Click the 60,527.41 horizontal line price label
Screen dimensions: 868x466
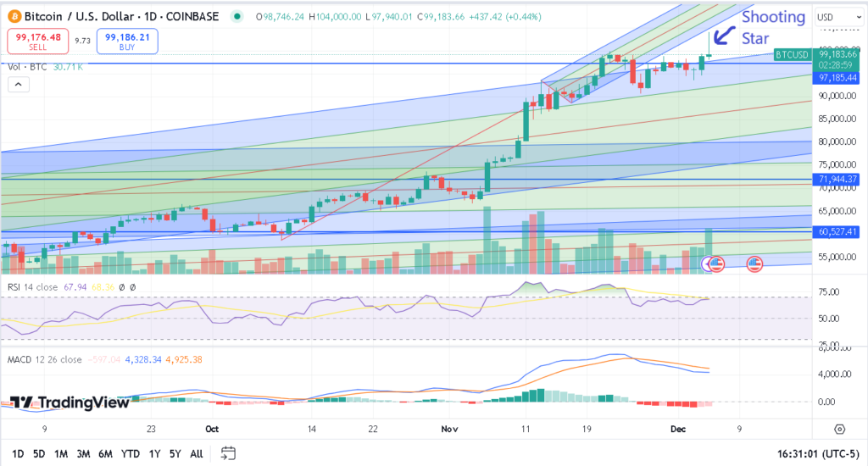coord(837,232)
